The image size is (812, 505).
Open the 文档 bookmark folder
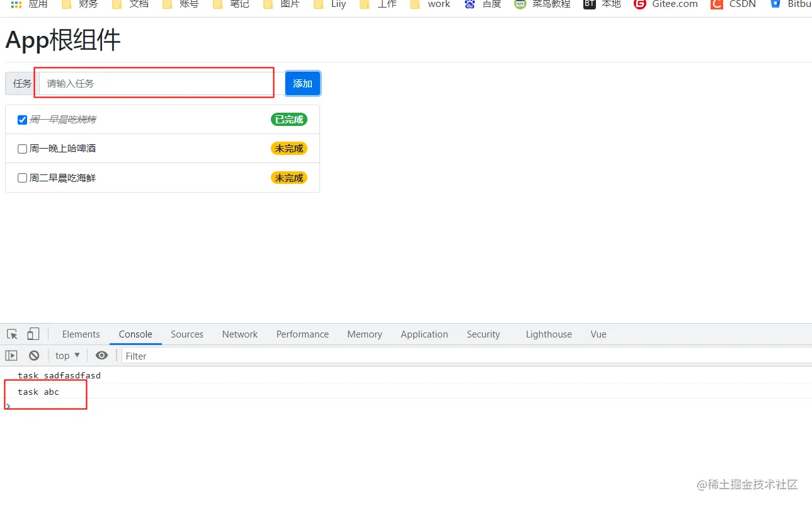click(x=130, y=4)
